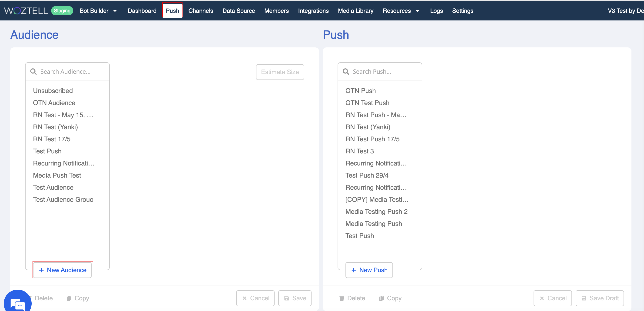Select the OTN Push item
644x311 pixels.
click(361, 91)
